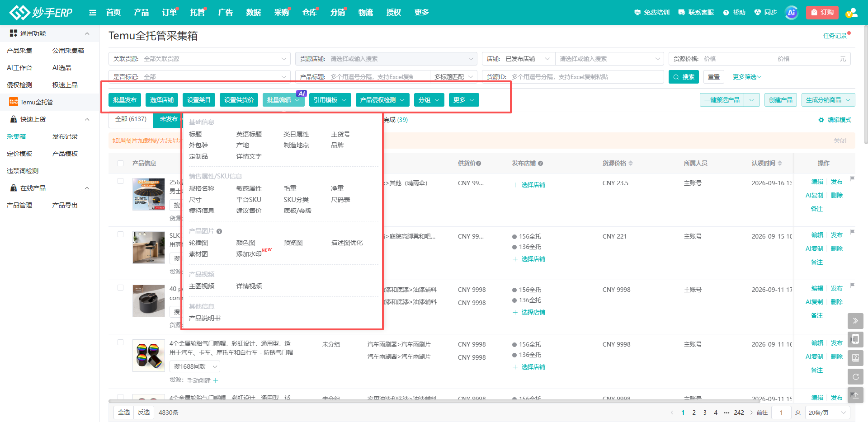Check the rainbow valve caps row checkbox
868x422 pixels.
click(120, 342)
